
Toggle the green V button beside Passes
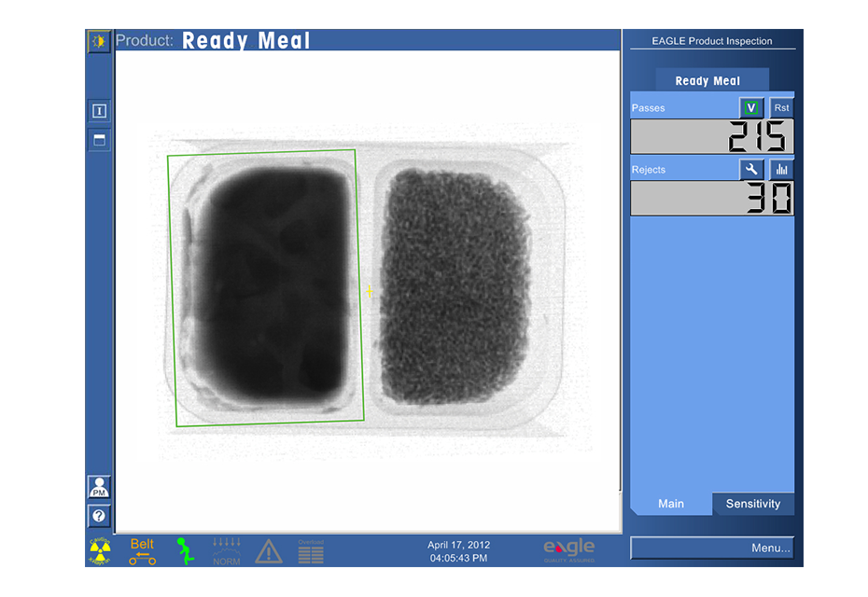point(751,107)
